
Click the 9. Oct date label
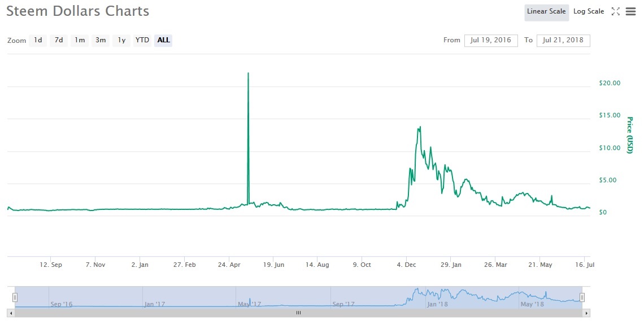point(362,265)
